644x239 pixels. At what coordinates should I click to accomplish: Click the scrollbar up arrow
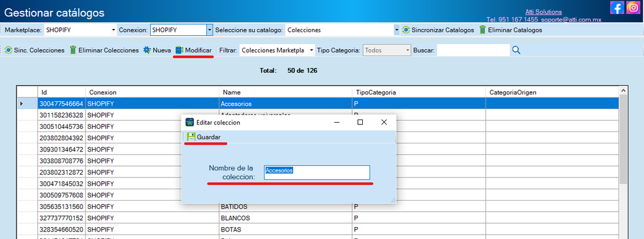tap(623, 91)
